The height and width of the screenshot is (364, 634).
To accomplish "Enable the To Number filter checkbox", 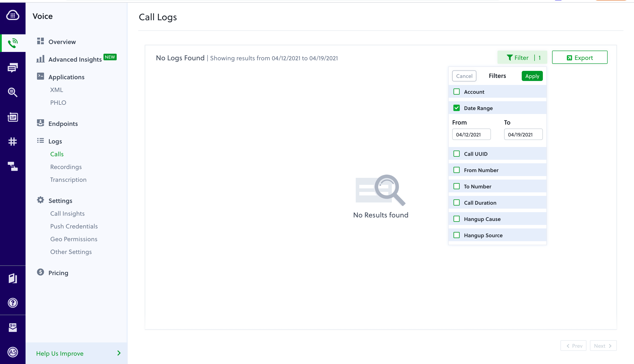I will [457, 186].
